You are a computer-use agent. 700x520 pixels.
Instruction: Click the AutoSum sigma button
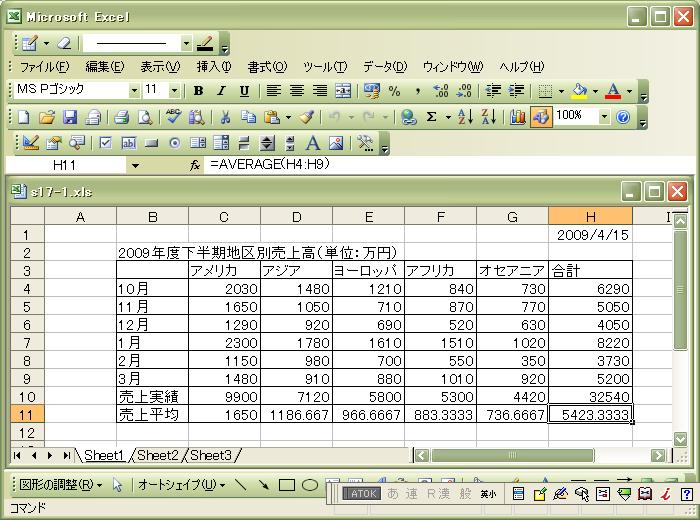point(431,117)
